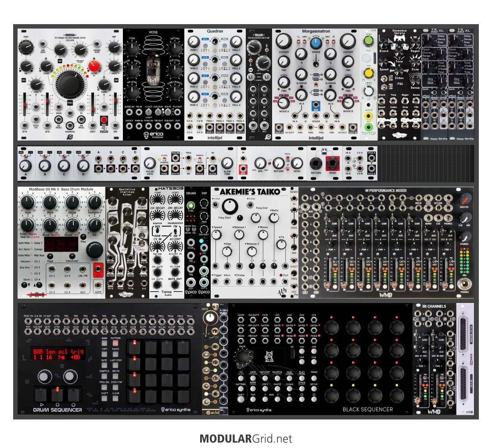
Task: Click the Drum Sequencer CLEAR button
Action: click(x=115, y=398)
